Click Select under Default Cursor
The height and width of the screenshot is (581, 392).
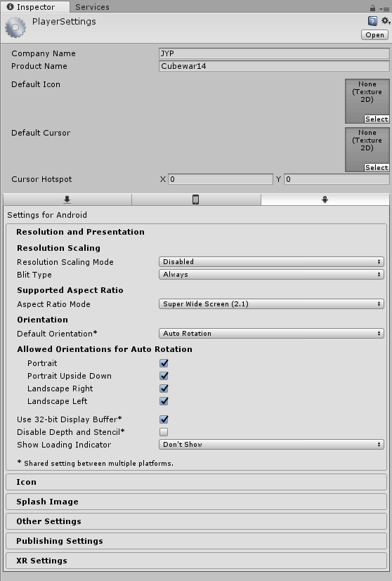pos(377,167)
